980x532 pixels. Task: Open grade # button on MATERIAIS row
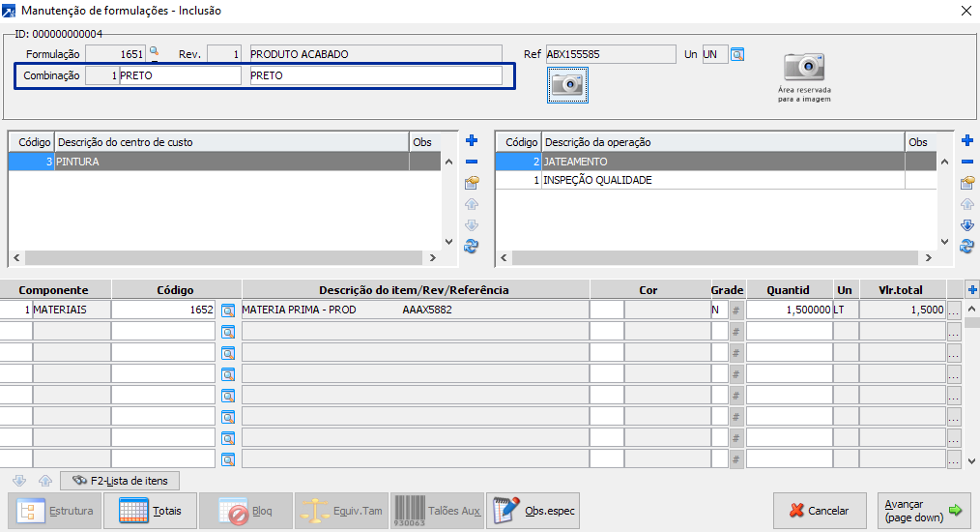736,310
